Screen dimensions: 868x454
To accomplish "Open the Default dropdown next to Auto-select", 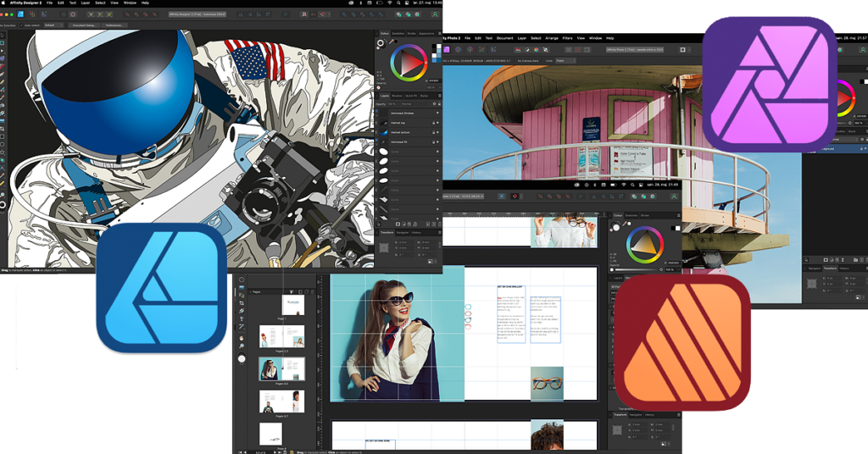I will [x=53, y=25].
